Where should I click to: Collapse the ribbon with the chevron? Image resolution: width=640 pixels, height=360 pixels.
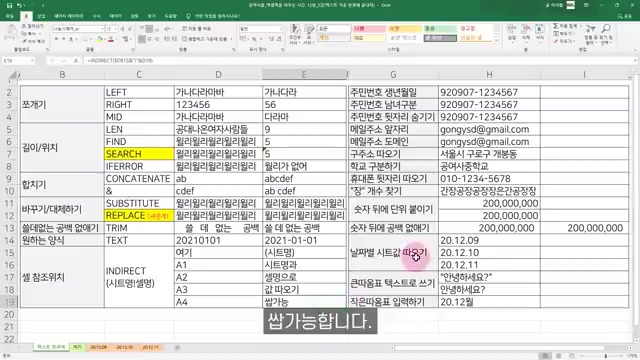635,49
